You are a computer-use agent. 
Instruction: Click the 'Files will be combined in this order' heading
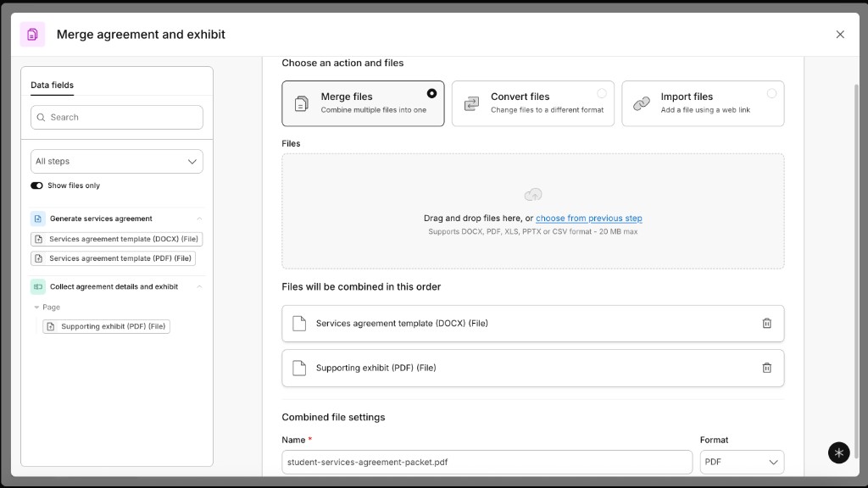point(361,286)
